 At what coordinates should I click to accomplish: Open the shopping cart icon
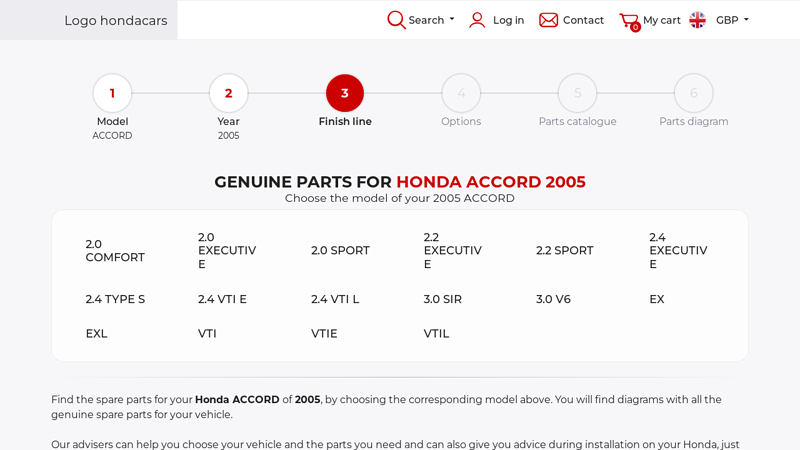coord(630,21)
